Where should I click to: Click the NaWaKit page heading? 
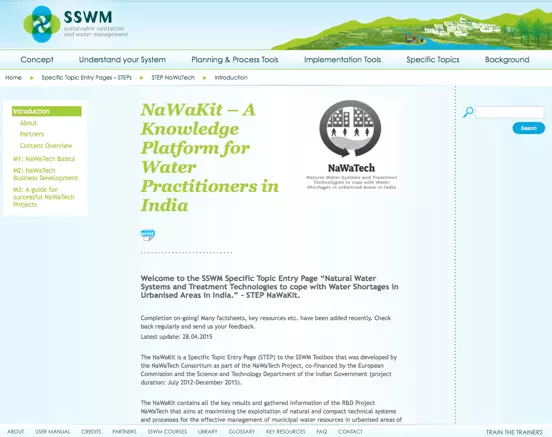point(210,157)
